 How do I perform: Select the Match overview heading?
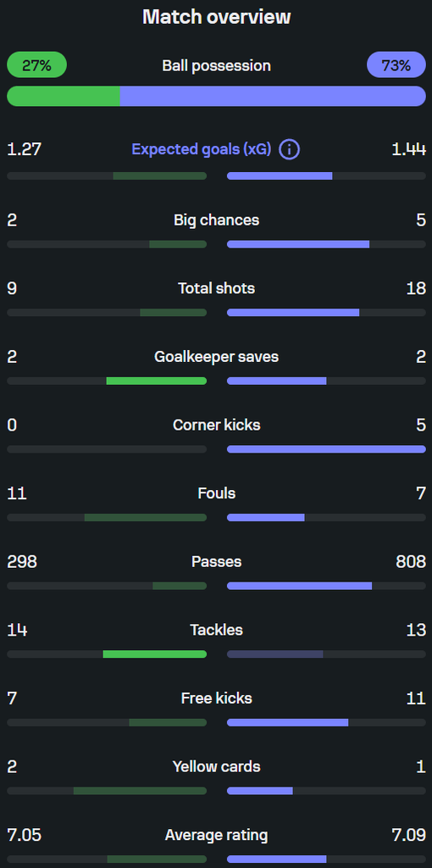(216, 17)
